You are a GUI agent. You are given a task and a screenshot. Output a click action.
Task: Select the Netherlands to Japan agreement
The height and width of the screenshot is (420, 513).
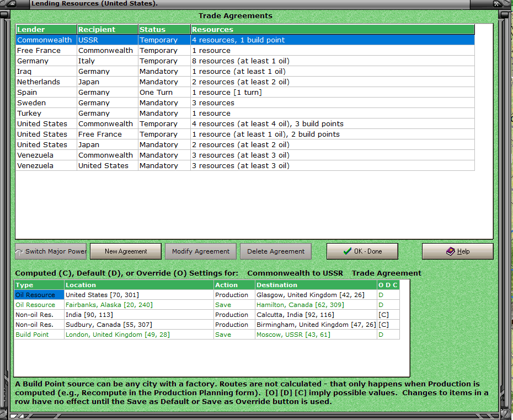click(x=245, y=82)
